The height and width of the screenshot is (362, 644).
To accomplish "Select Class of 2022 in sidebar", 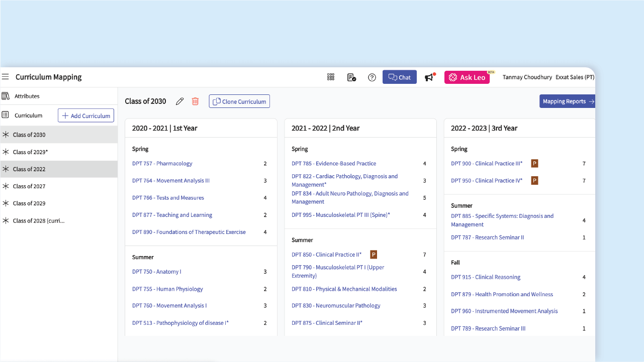I will [x=59, y=169].
